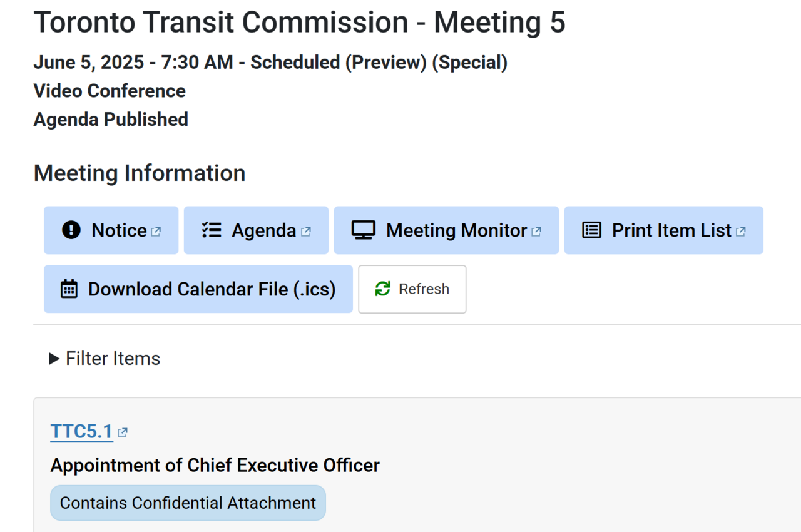
Task: Open the Meeting Monitor page
Action: click(x=456, y=230)
